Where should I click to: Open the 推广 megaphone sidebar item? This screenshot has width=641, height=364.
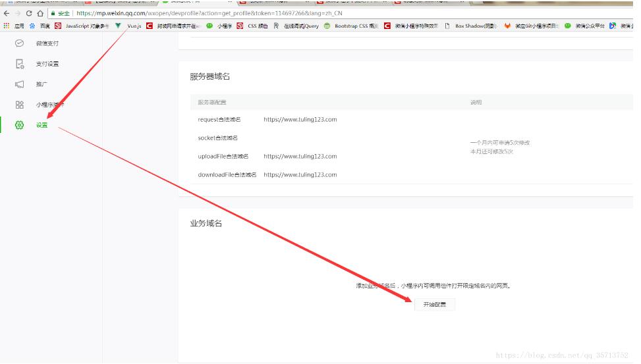(x=32, y=84)
